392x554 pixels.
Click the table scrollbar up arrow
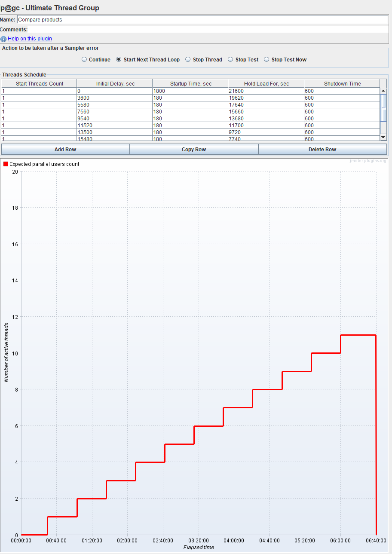tap(383, 91)
